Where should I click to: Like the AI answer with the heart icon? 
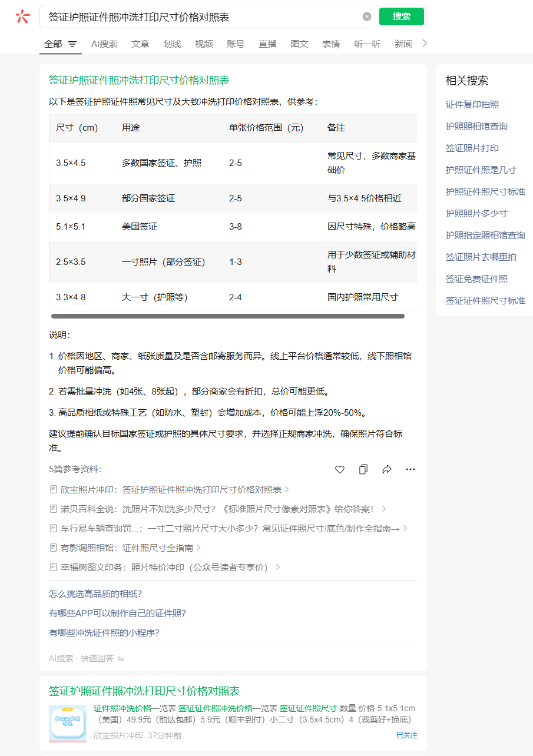coord(340,469)
